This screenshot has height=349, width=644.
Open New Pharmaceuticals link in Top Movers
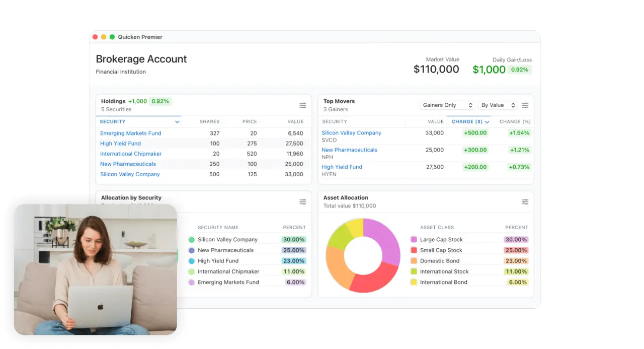pyautogui.click(x=350, y=150)
